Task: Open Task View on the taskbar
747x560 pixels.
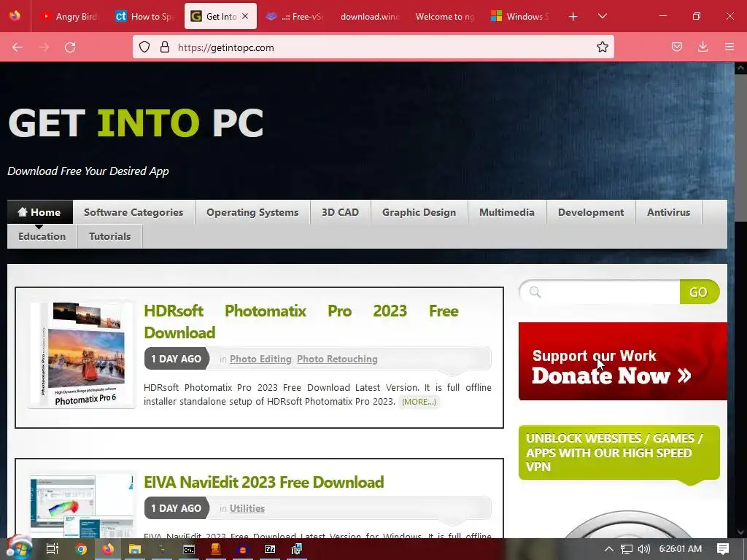Action: (x=52, y=549)
